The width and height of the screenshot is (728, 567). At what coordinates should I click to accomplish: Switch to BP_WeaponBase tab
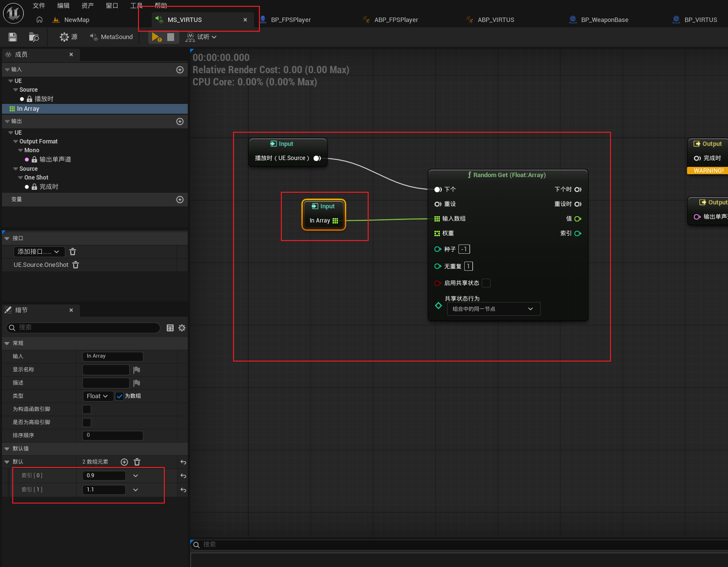tap(605, 20)
